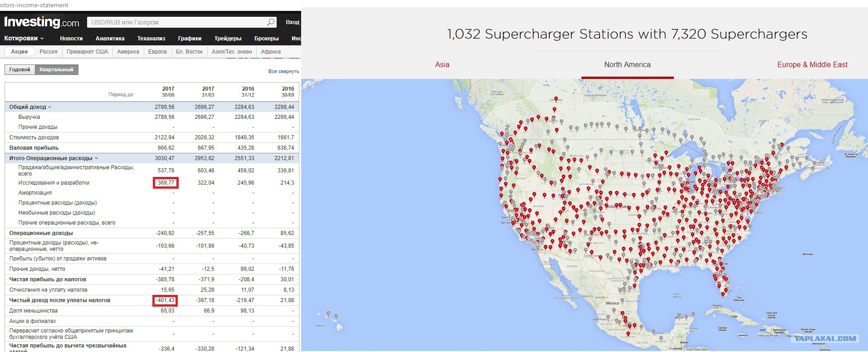Click the Прочие доходы row label
Screen dimensions: 868x352
click(x=38, y=127)
